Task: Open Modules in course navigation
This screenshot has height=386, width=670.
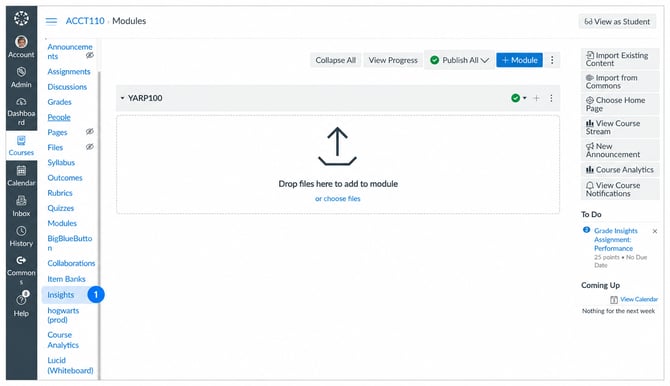Action: pos(62,223)
